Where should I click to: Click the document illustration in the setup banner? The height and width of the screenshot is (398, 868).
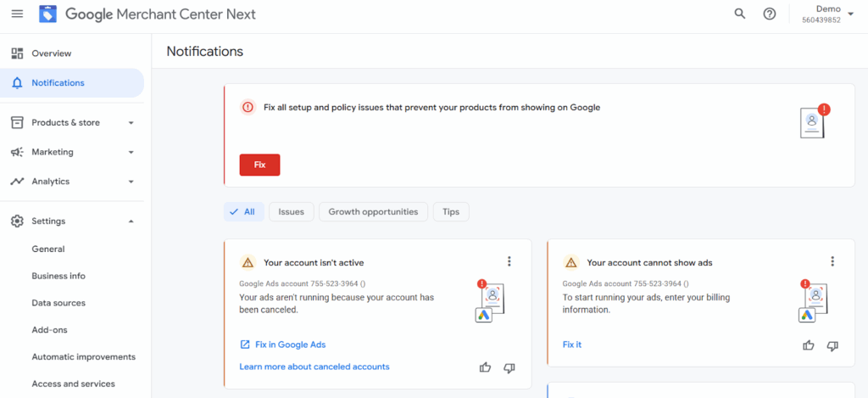point(815,121)
